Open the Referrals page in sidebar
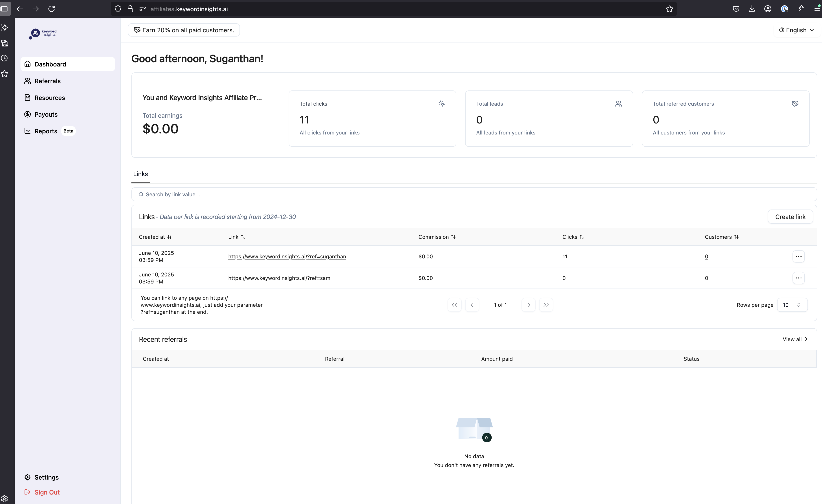The width and height of the screenshot is (822, 504). [x=47, y=81]
